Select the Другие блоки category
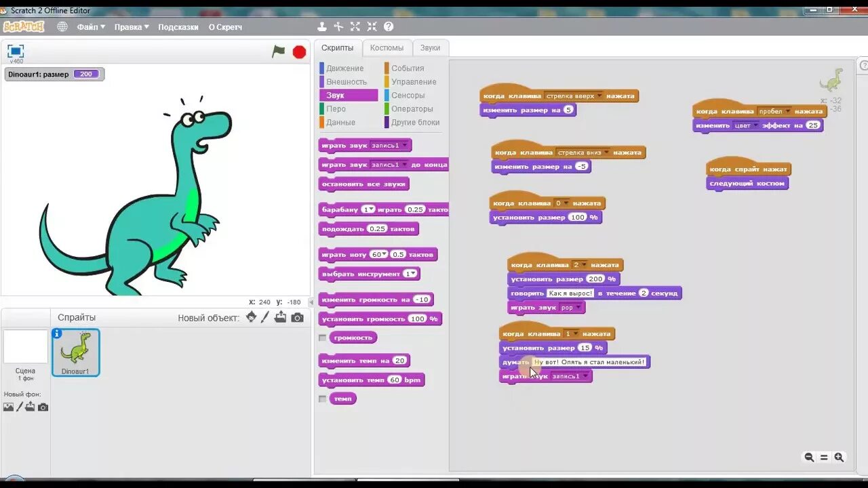 pyautogui.click(x=412, y=123)
